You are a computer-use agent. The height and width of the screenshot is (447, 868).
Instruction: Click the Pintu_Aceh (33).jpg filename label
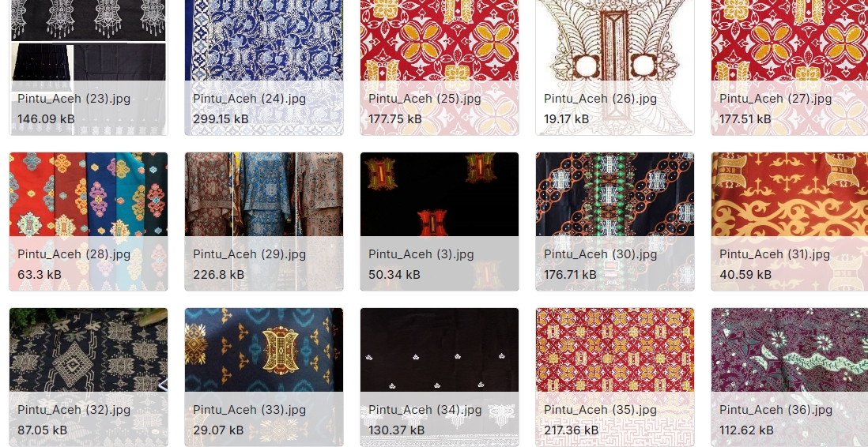(x=249, y=410)
